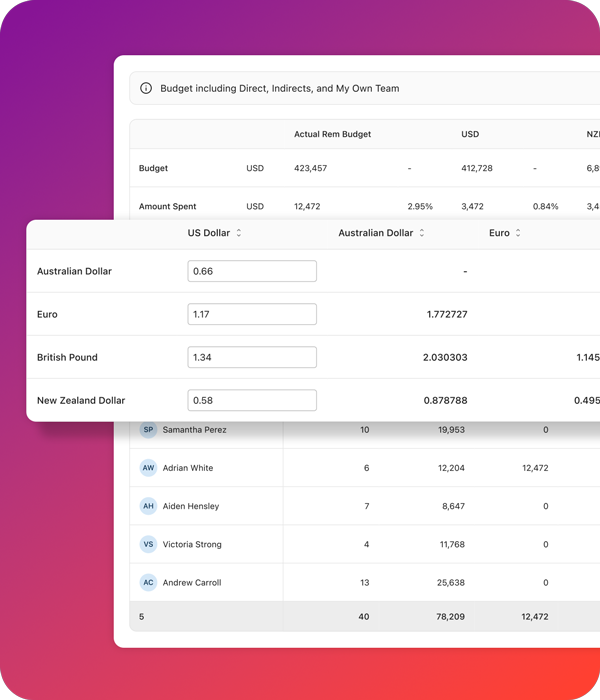The width and height of the screenshot is (600, 700).
Task: Click the info icon beside Budget banner
Action: (x=147, y=89)
